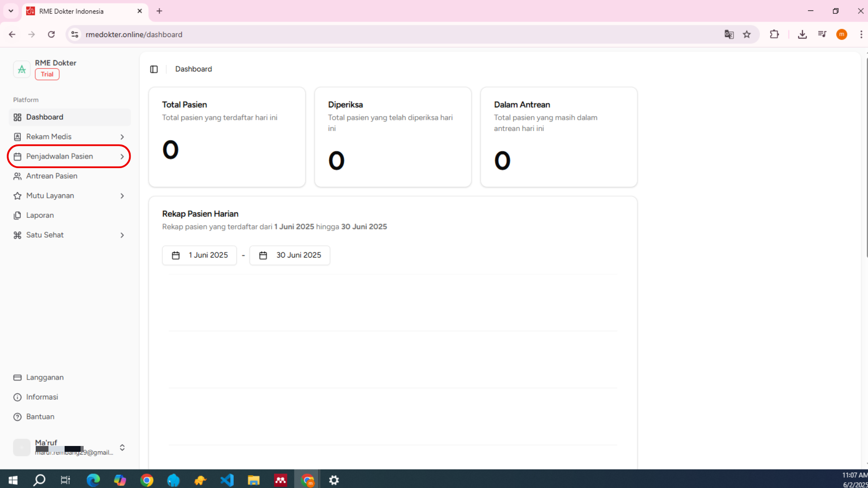
Task: Open Langganan subscription page
Action: tap(44, 377)
